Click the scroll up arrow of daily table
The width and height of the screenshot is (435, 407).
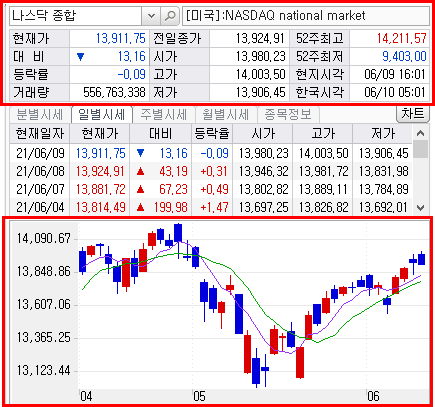421,133
